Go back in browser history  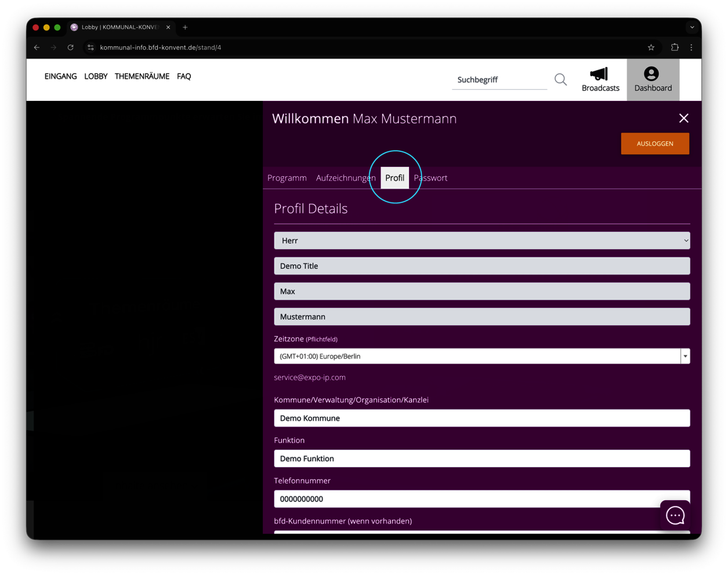tap(37, 48)
